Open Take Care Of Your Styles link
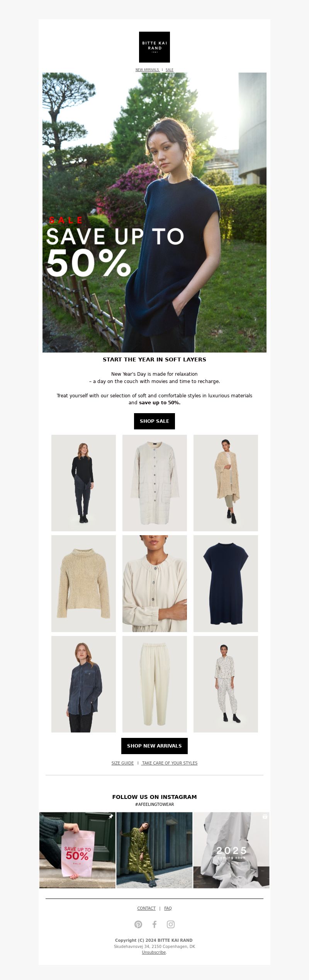Screen dimensions: 309x980 coord(170,763)
